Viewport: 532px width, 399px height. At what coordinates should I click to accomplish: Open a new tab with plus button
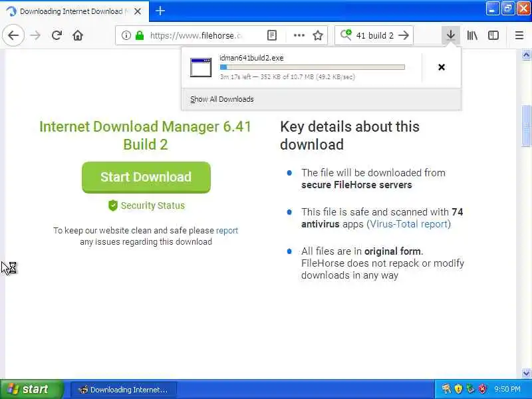[160, 11]
